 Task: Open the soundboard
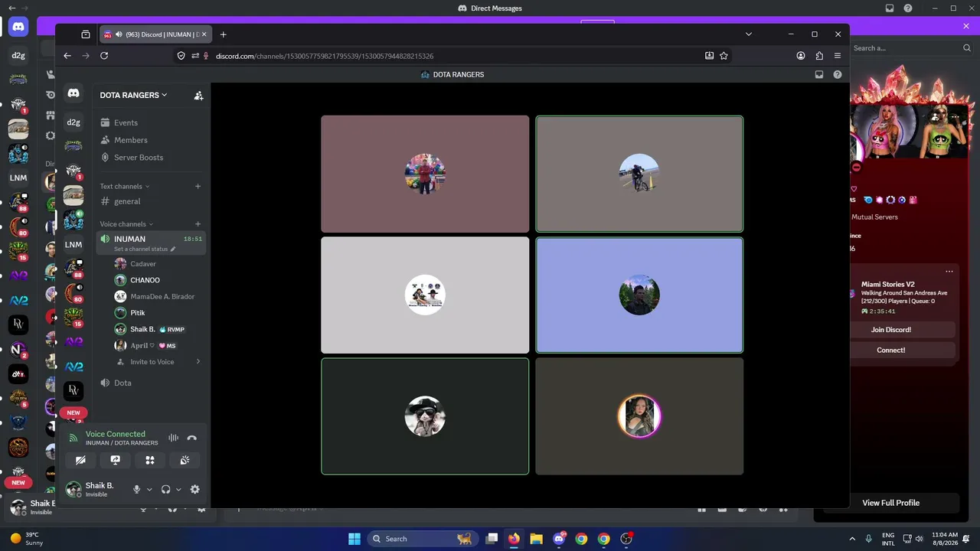[x=185, y=460]
